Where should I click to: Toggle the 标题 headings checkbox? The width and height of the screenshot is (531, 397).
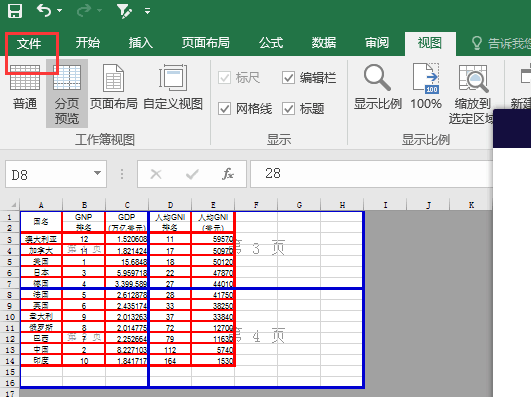pyautogui.click(x=288, y=109)
